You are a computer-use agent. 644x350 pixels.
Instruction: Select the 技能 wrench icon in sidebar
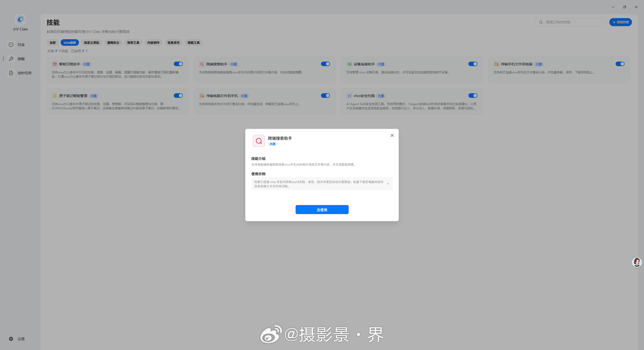point(11,59)
